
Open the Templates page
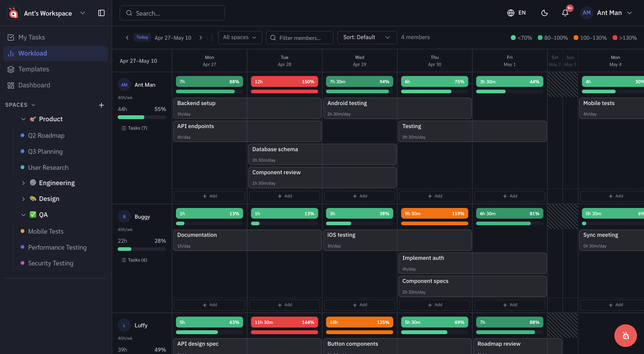(x=56, y=69)
